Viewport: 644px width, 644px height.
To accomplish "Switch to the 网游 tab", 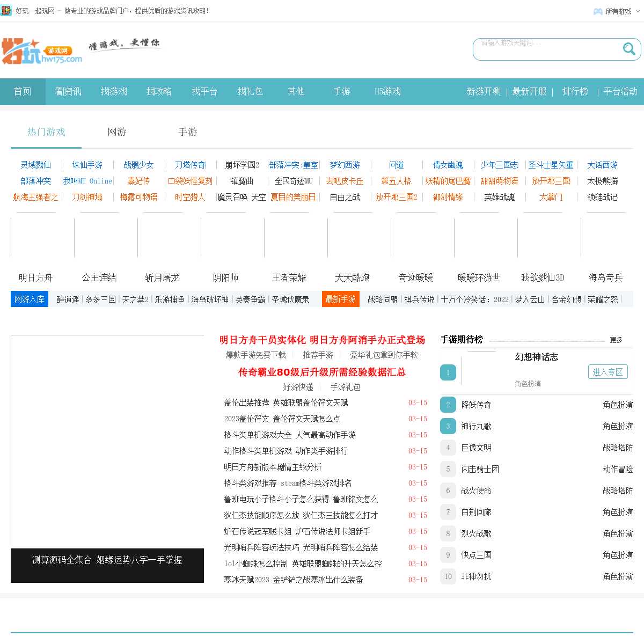I will coord(117,132).
